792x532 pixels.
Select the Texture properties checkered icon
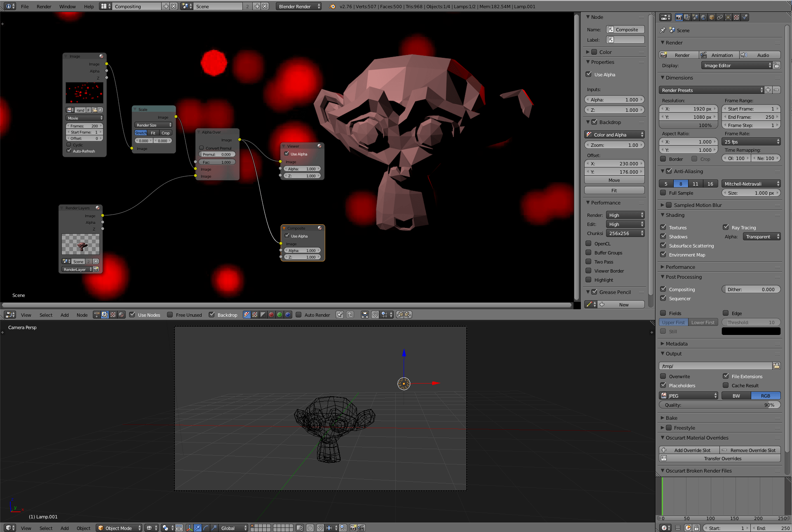click(736, 17)
